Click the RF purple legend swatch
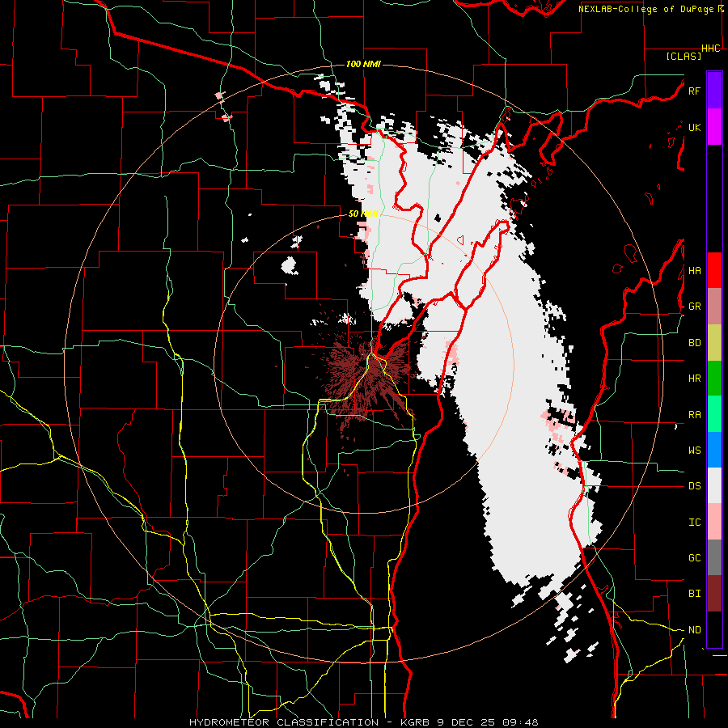This screenshot has width=728, height=728. tap(714, 91)
